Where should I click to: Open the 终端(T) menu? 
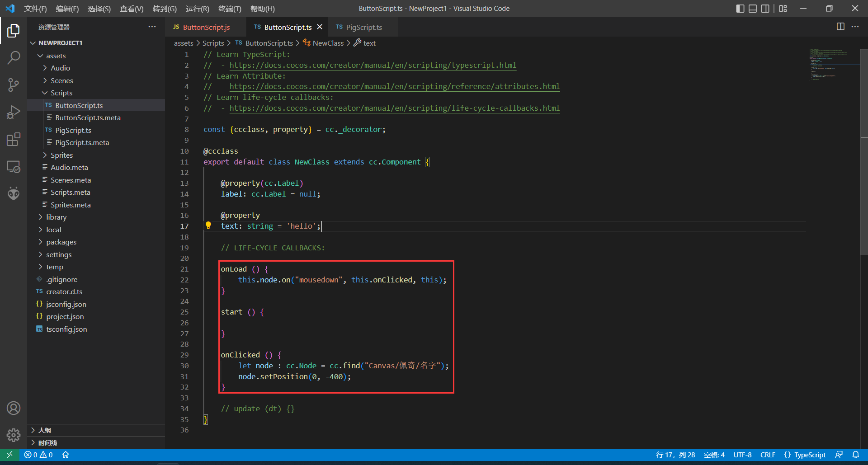tap(230, 9)
